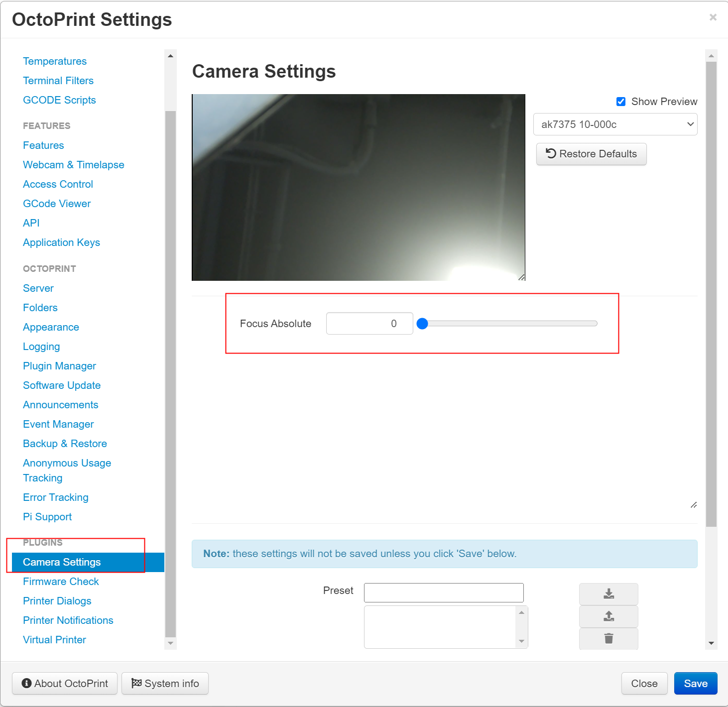Image resolution: width=728 pixels, height=707 pixels.
Task: Click the Restore Defaults button
Action: pyautogui.click(x=592, y=154)
